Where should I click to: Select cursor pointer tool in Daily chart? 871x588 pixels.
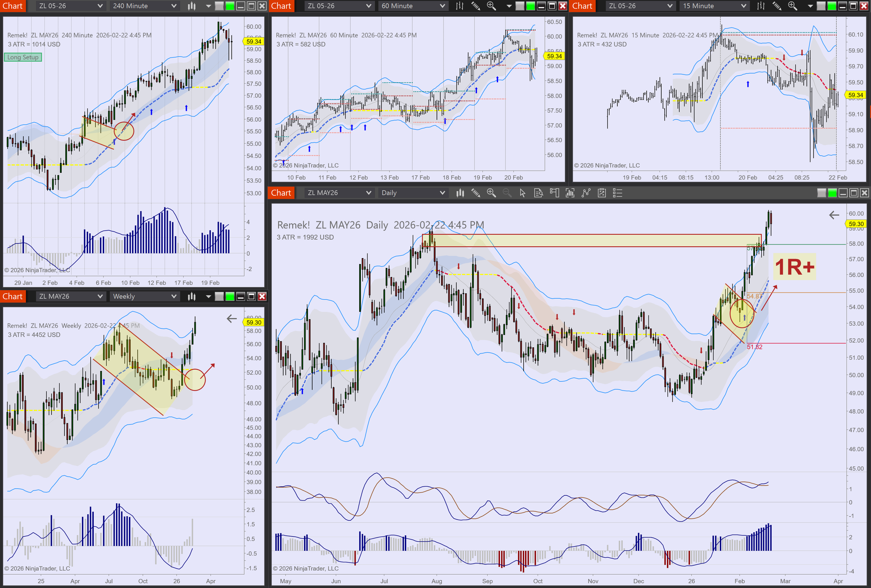523,193
